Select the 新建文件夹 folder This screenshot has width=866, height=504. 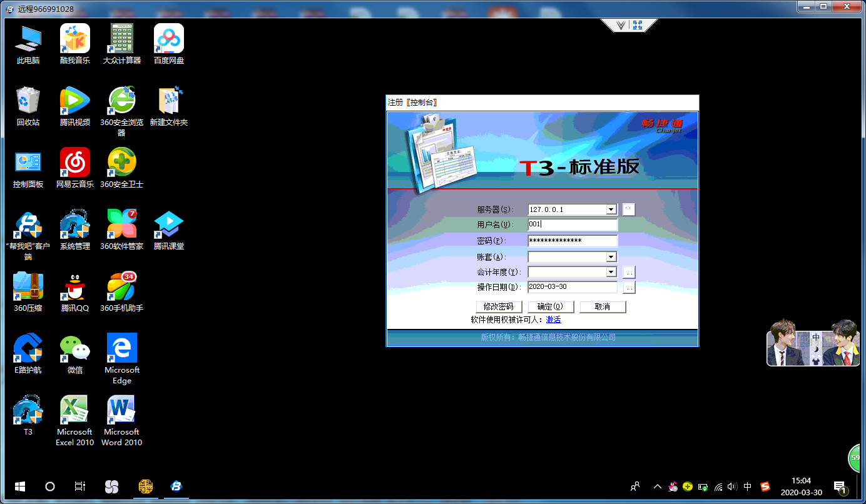click(169, 106)
